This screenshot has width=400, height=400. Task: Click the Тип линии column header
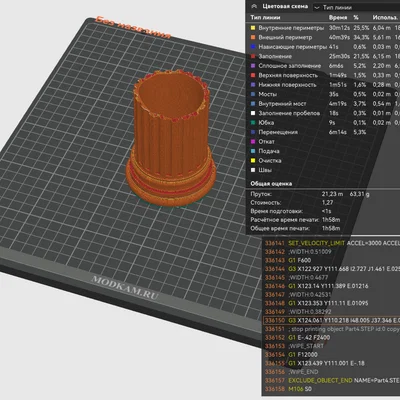pyautogui.click(x=265, y=18)
